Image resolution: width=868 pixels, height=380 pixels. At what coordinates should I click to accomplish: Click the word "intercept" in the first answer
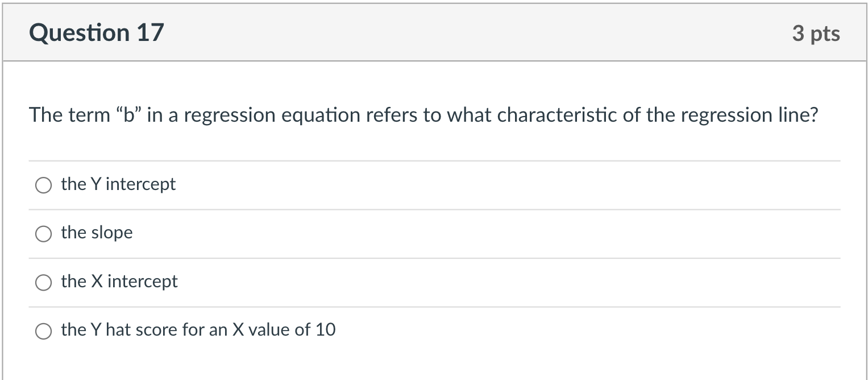[141, 184]
